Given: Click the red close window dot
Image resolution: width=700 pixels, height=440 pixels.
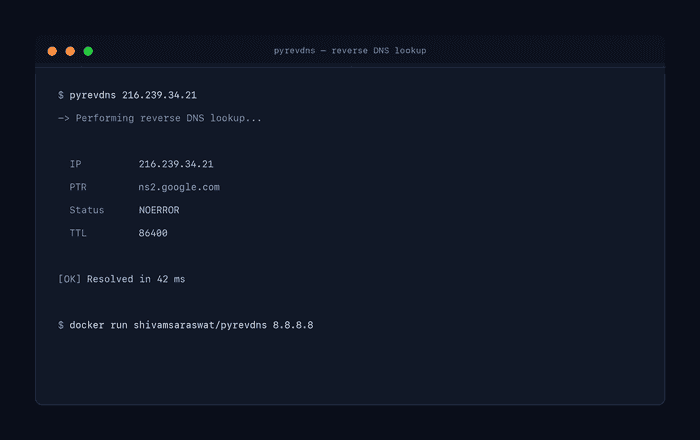Looking at the screenshot, I should click(52, 51).
